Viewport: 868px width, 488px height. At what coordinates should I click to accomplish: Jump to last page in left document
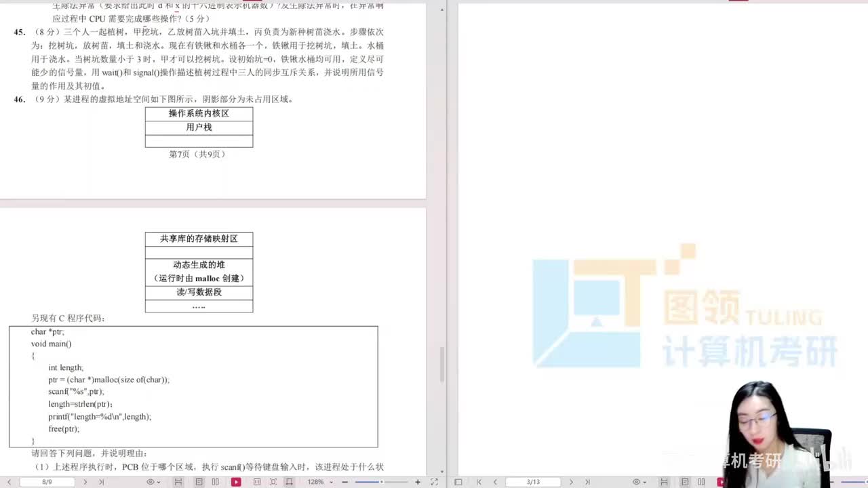point(101,482)
